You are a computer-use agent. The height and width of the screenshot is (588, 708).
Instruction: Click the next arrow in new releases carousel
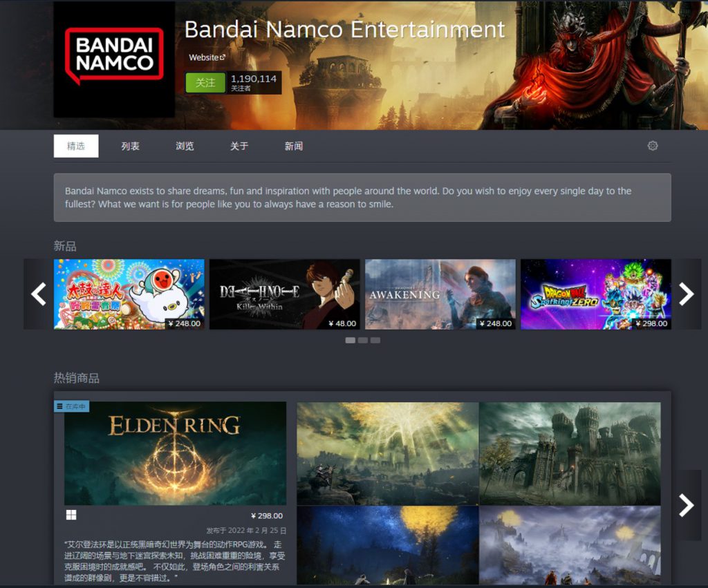(687, 294)
